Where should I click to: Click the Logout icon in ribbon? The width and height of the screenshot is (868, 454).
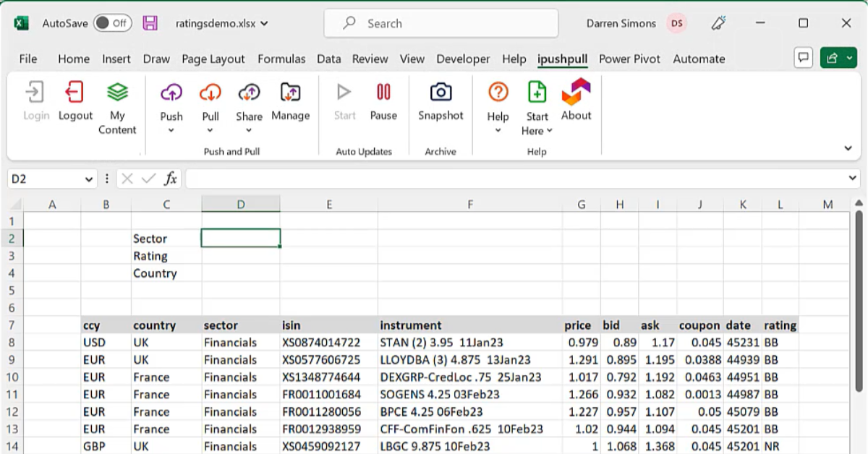pyautogui.click(x=75, y=93)
